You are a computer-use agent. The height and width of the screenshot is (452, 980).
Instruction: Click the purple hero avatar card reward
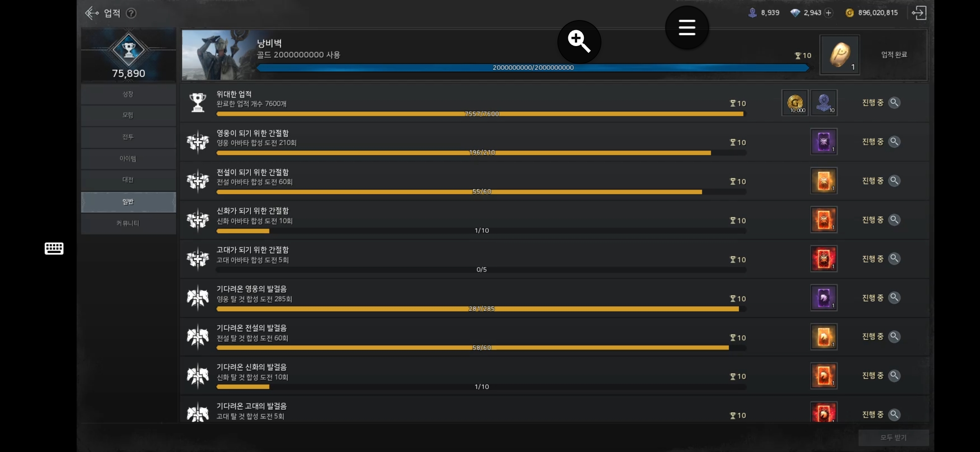[824, 142]
